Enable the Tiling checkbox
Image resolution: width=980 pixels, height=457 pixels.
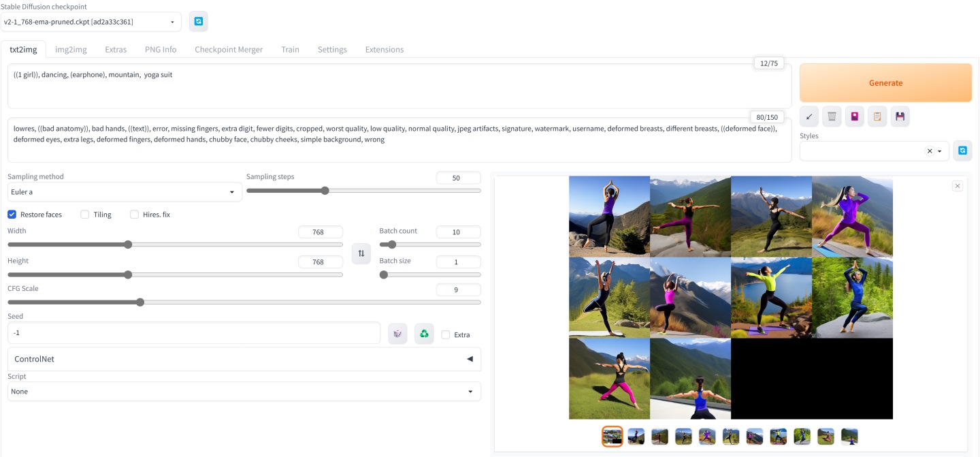(85, 215)
